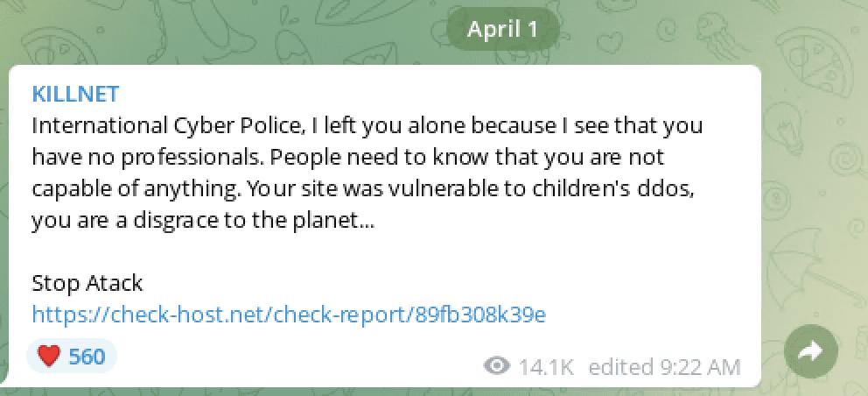This screenshot has height=396, width=868.
Task: Toggle the 560 heart reaction pill
Action: (72, 356)
